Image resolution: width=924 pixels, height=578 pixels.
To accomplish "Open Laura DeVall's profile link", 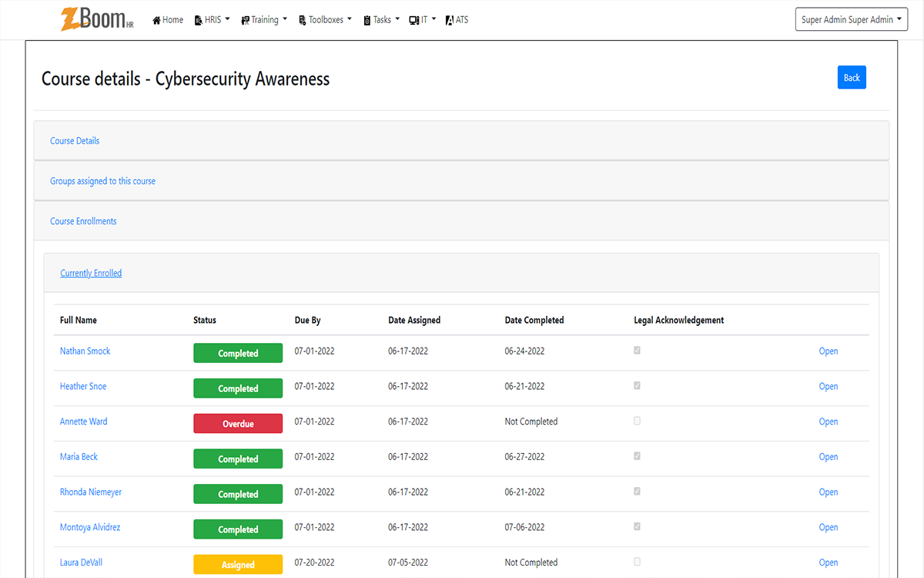I will (81, 563).
